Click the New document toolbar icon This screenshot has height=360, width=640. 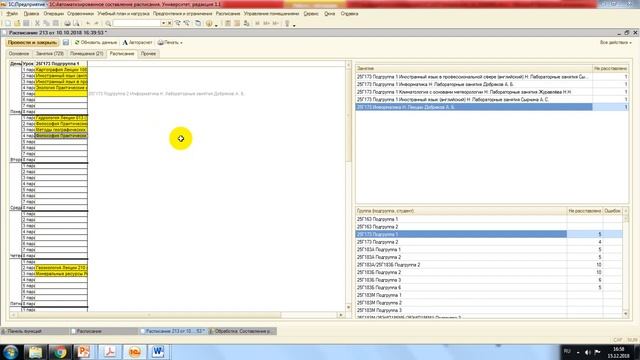(8, 23)
